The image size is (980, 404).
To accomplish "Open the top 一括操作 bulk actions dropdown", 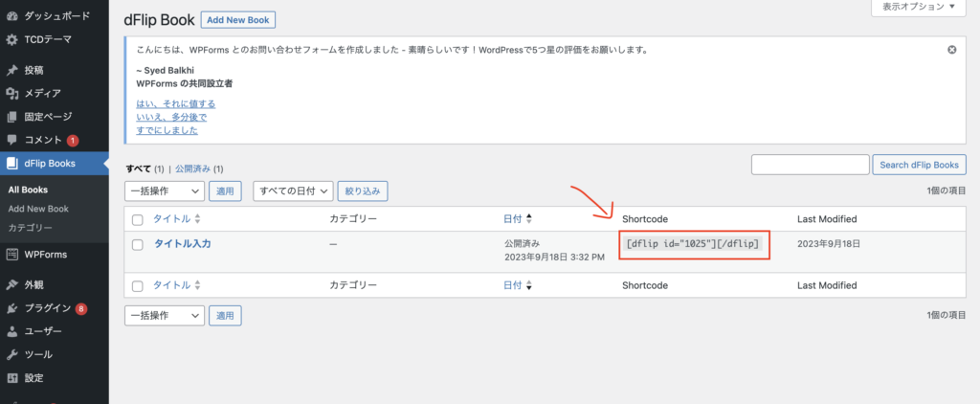I will [165, 191].
